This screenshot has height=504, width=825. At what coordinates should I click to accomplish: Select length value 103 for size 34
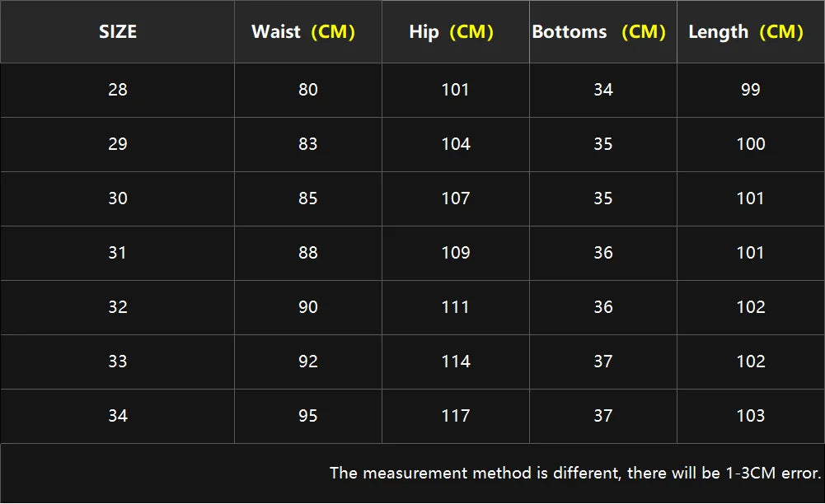click(x=750, y=415)
